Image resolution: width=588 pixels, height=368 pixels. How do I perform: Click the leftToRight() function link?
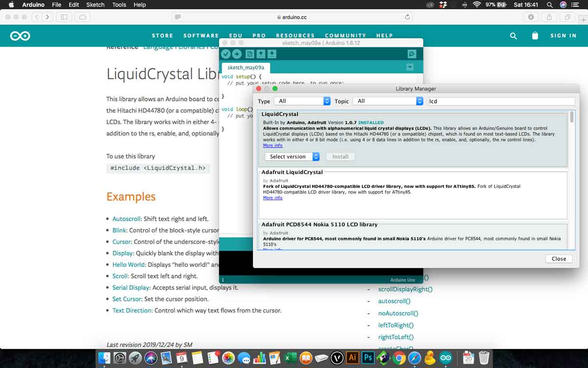(396, 325)
